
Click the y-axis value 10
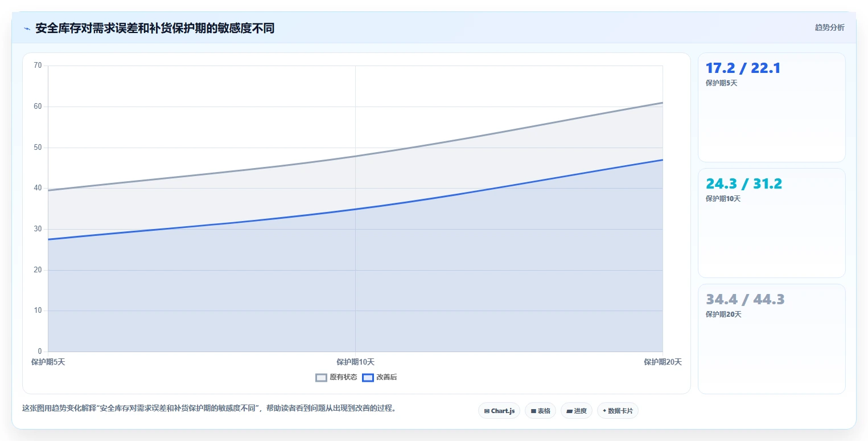(38, 311)
